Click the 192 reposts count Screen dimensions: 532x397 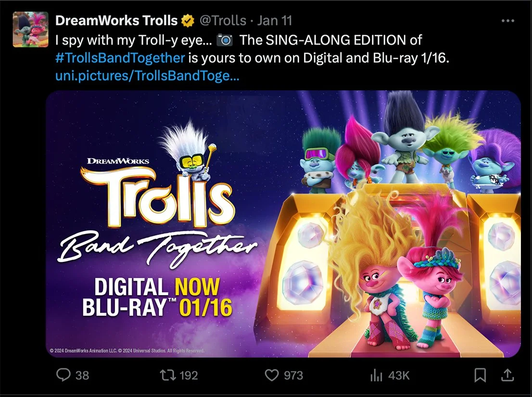189,375
